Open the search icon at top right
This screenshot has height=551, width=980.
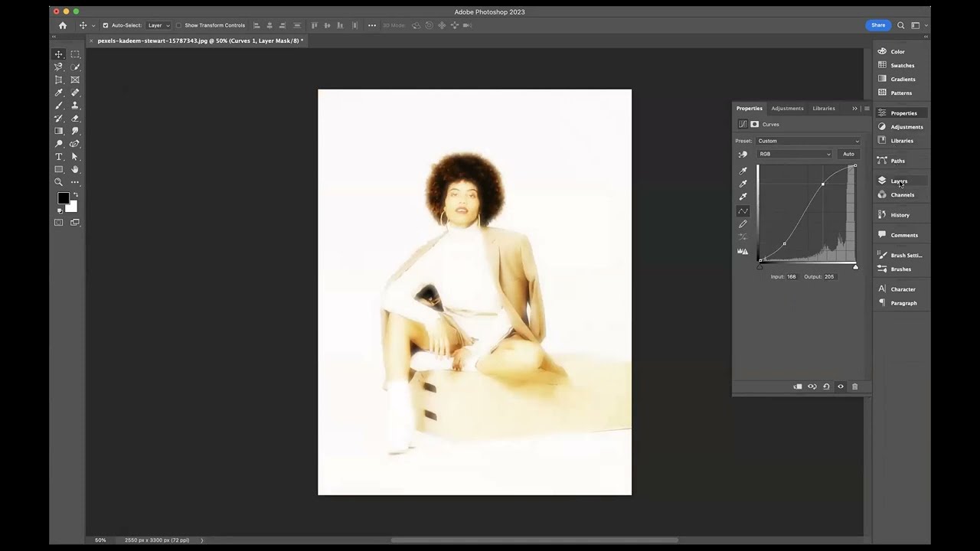pos(901,25)
